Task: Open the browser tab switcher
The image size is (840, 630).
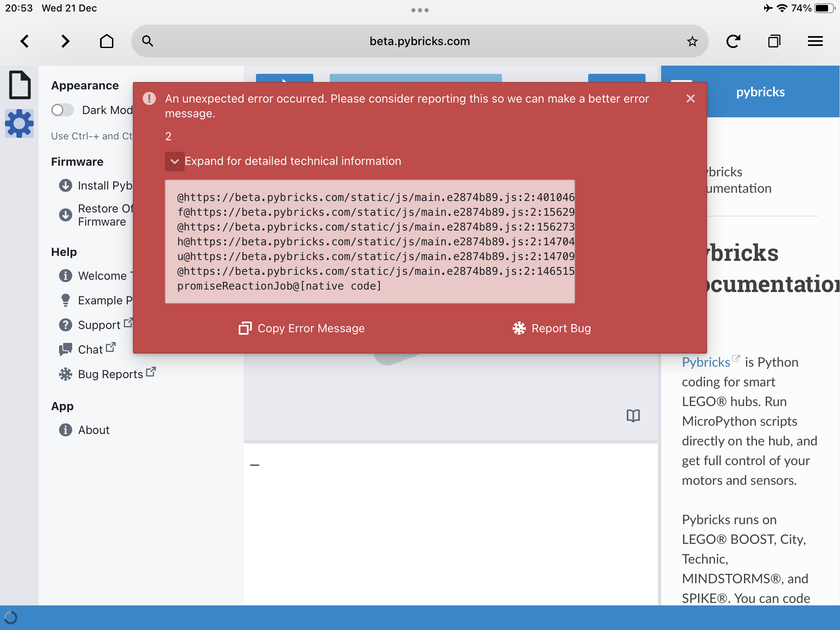Action: pyautogui.click(x=774, y=41)
